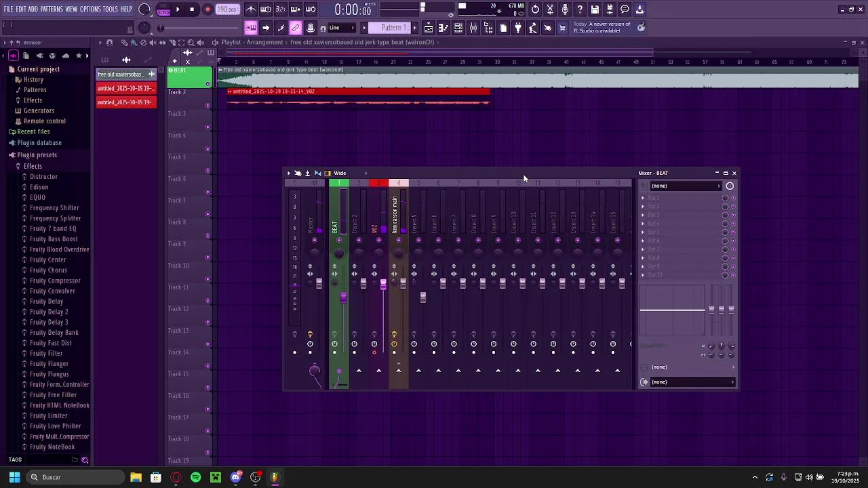
Task: Collapse the Plugin presets folder
Action: click(37, 155)
